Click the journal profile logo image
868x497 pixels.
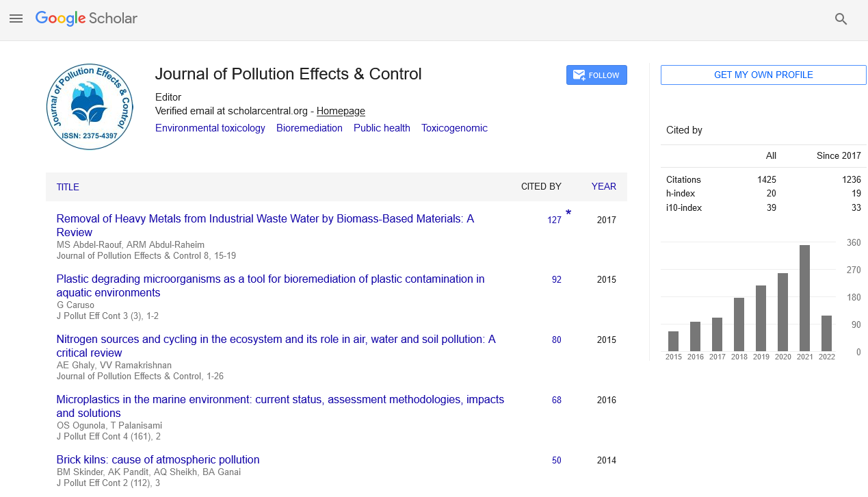(x=90, y=106)
